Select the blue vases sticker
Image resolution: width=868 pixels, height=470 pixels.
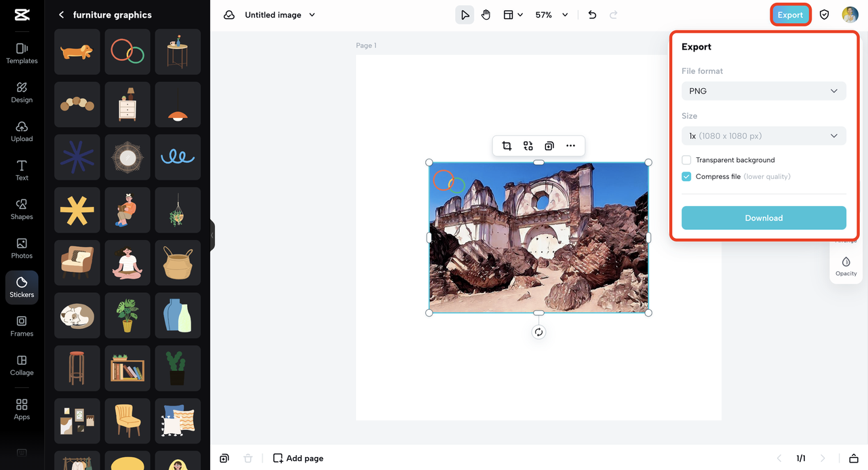pos(178,315)
